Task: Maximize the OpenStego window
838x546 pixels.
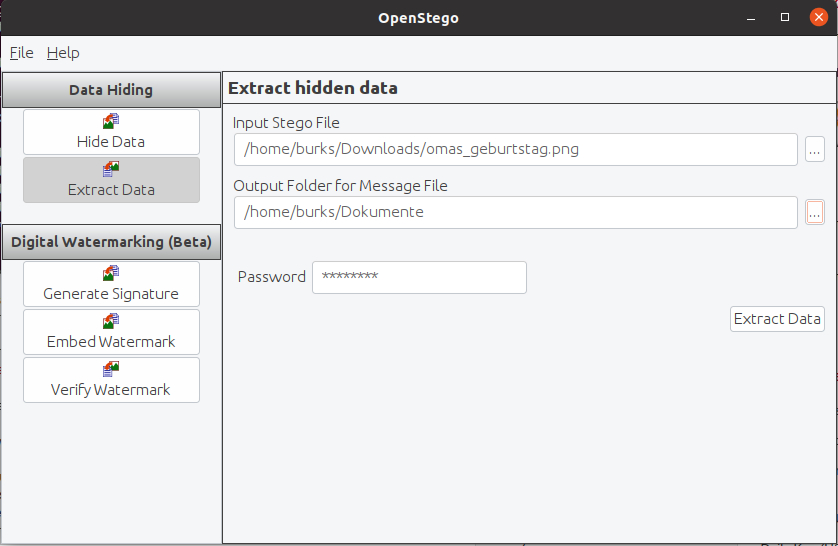Action: 785,18
